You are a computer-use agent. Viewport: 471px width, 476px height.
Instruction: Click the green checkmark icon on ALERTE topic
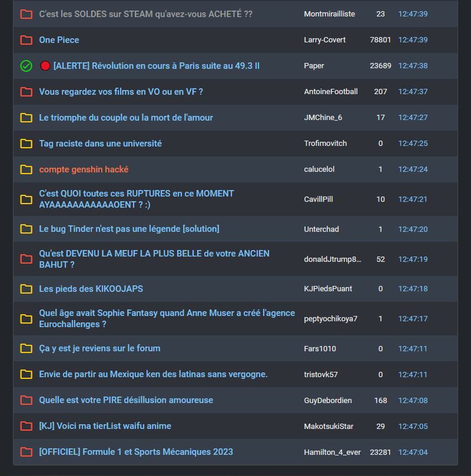[x=26, y=66]
